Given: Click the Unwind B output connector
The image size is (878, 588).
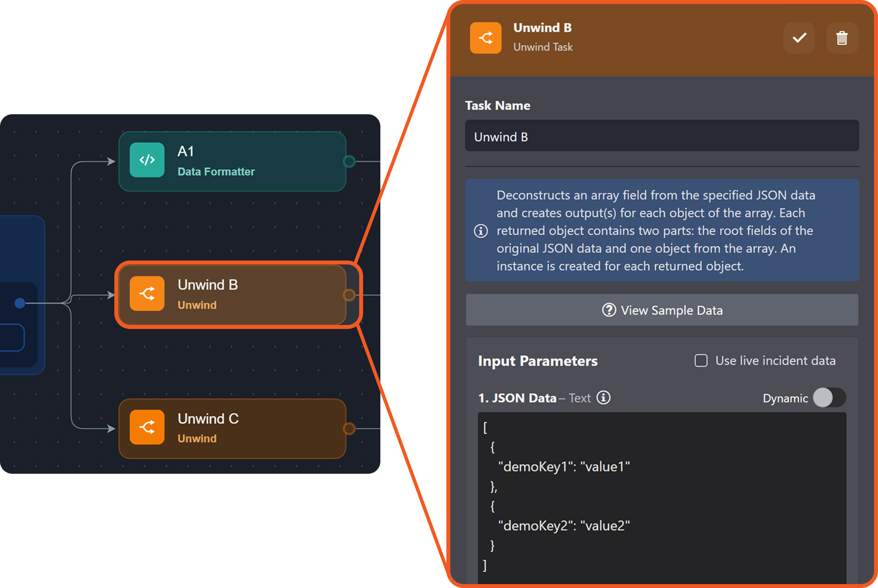Looking at the screenshot, I should pos(349,295).
